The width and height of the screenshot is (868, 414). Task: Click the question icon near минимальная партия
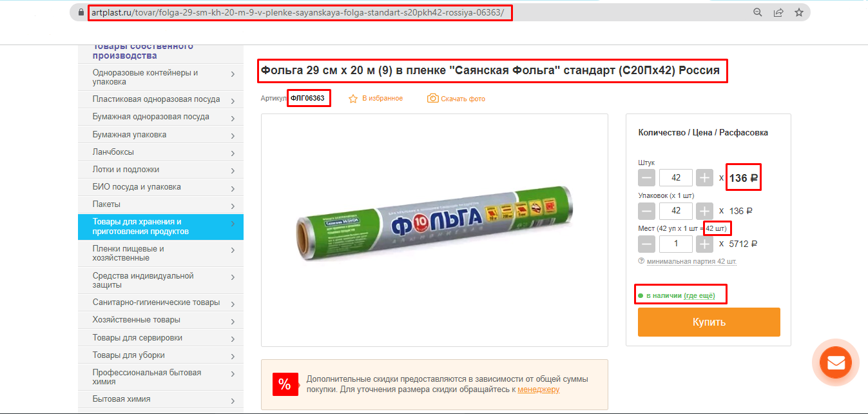coord(641,261)
